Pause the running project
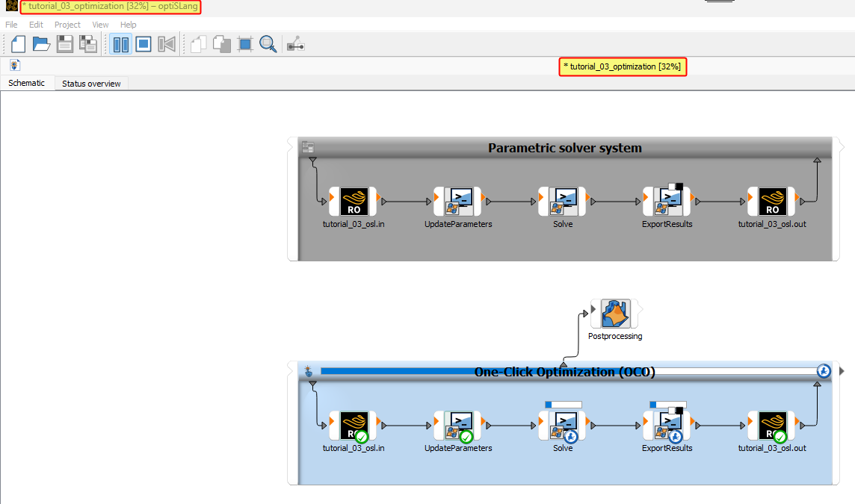This screenshot has width=855, height=504. click(x=120, y=44)
